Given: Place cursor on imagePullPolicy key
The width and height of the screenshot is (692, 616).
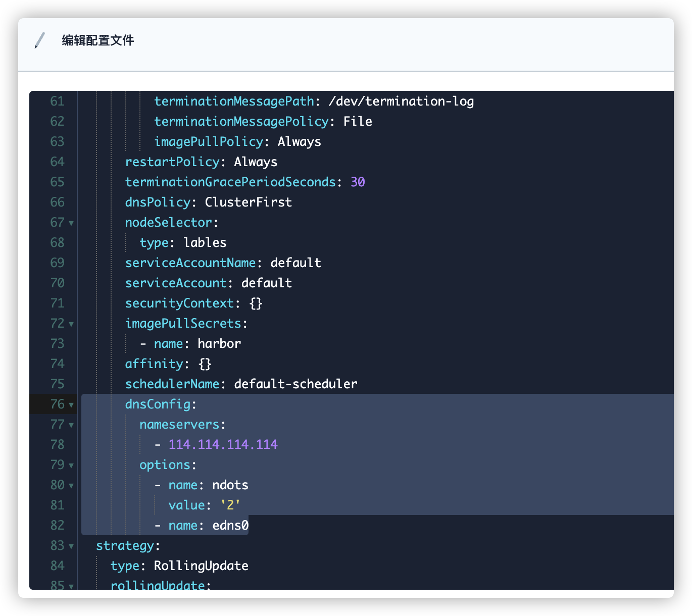Looking at the screenshot, I should [209, 141].
